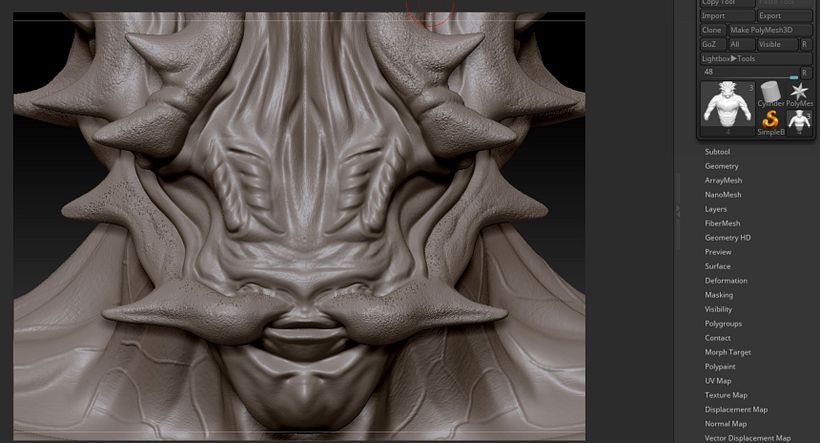Image resolution: width=820 pixels, height=443 pixels.
Task: Select the Cylinder3D tool thumbnail
Action: point(770,92)
